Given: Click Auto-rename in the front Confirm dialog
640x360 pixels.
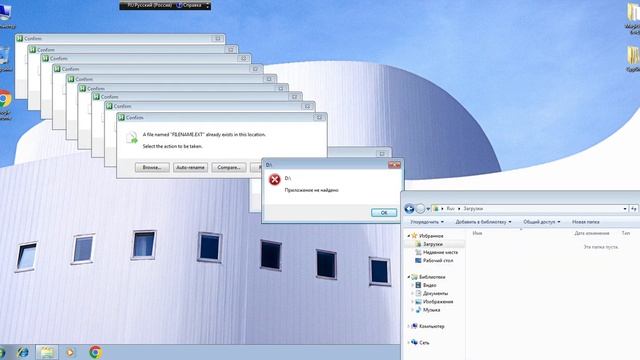Looking at the screenshot, I should [190, 167].
